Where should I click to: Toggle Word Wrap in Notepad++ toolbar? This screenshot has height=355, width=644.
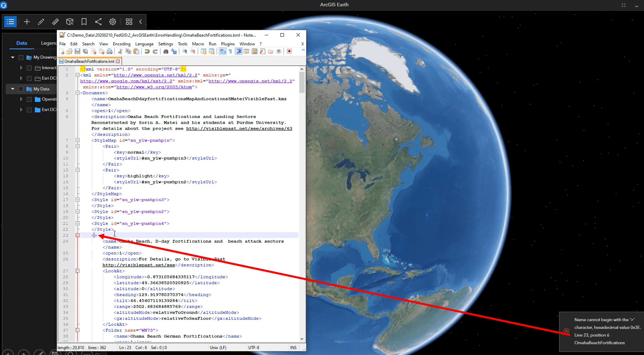point(222,51)
